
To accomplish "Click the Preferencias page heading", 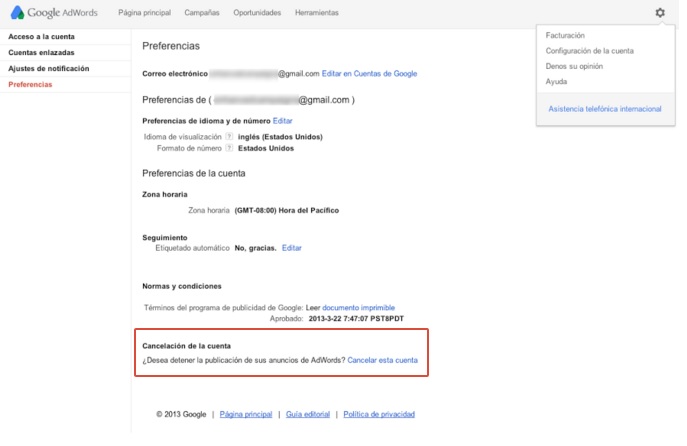I will tap(171, 46).
